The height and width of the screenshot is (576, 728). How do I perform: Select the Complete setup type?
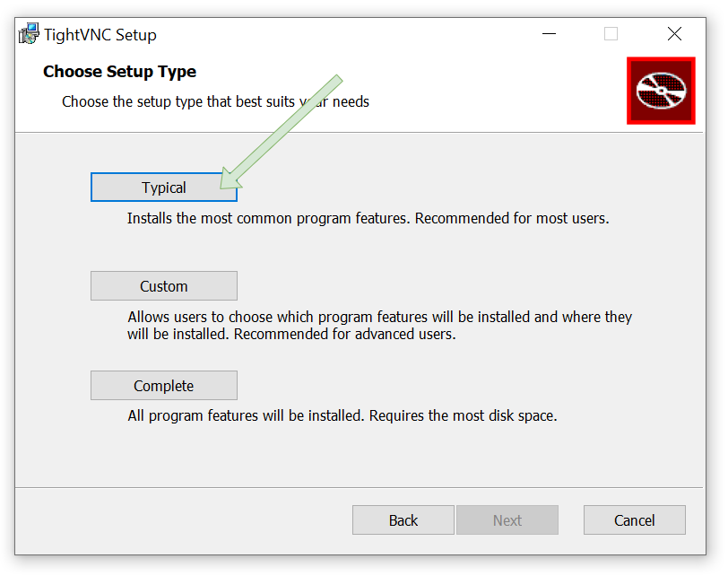click(x=164, y=385)
